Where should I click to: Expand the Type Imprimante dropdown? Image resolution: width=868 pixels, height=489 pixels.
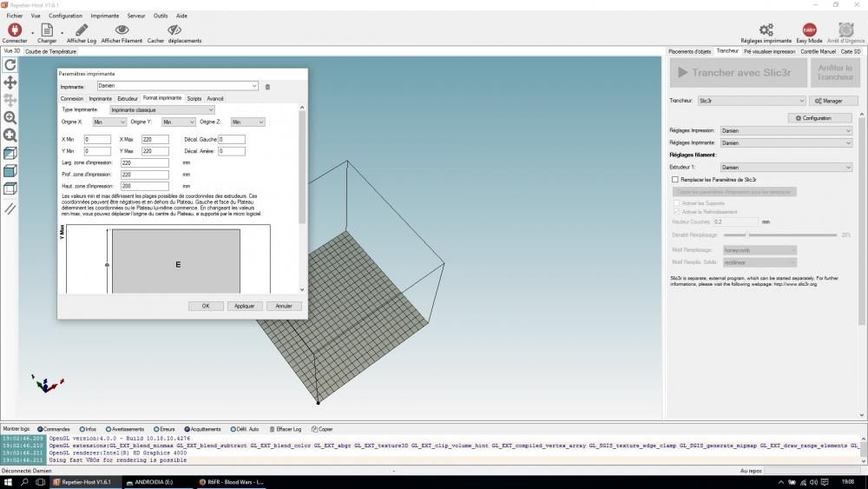161,109
